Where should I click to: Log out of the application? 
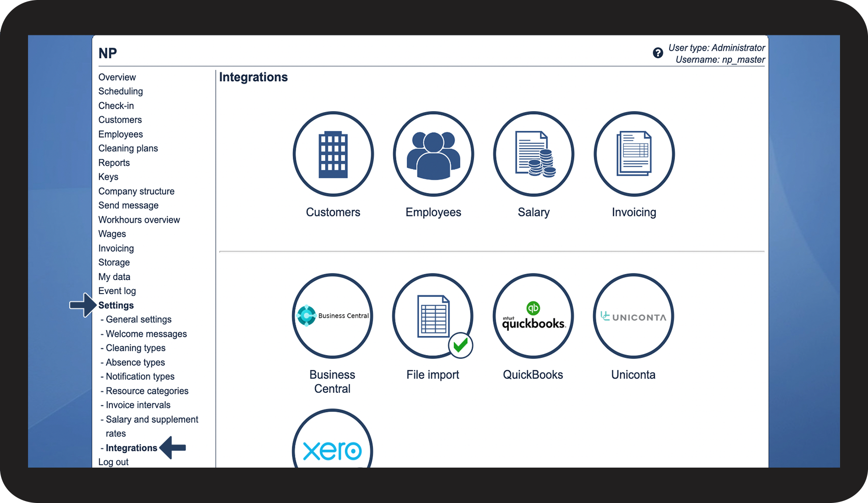(113, 462)
